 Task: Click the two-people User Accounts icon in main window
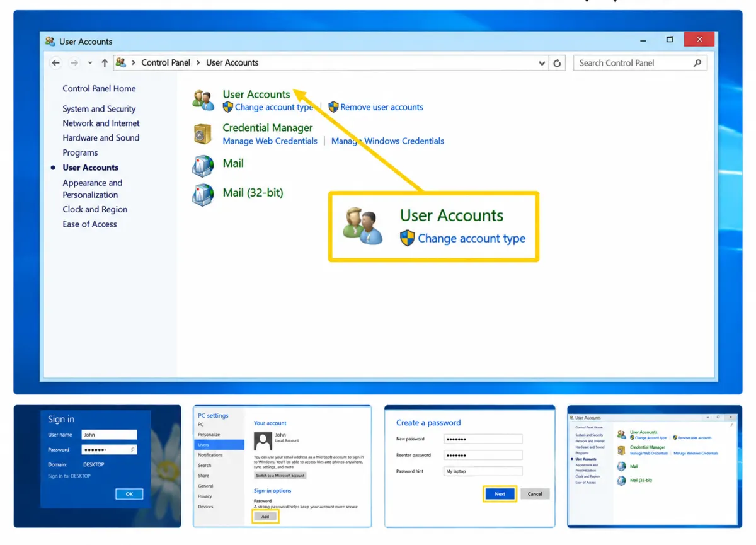click(x=203, y=101)
